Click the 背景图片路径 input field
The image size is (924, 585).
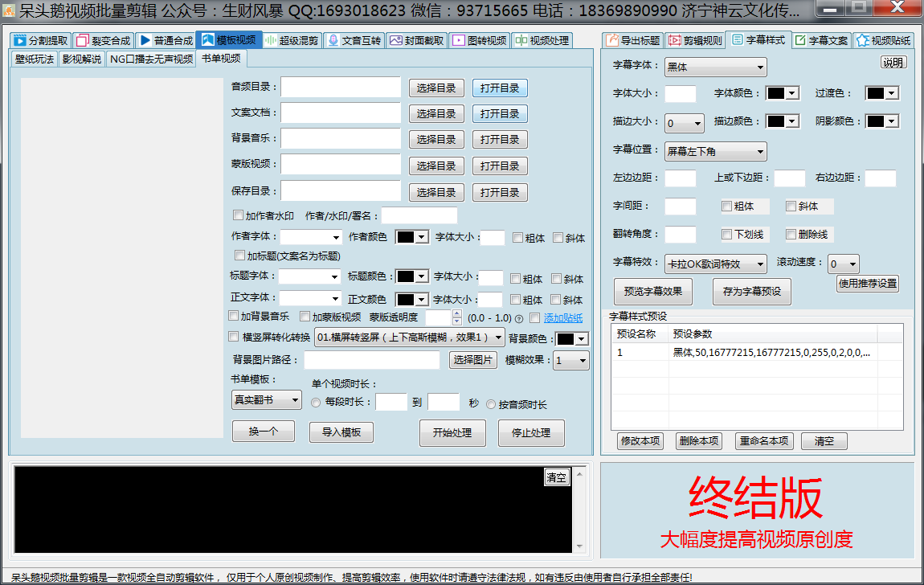coord(372,360)
